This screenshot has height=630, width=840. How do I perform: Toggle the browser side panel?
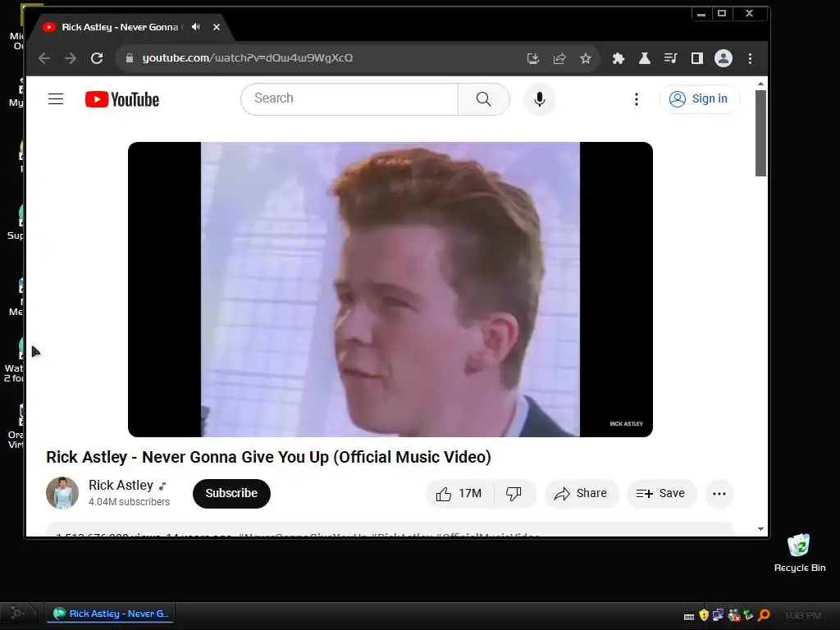click(697, 58)
